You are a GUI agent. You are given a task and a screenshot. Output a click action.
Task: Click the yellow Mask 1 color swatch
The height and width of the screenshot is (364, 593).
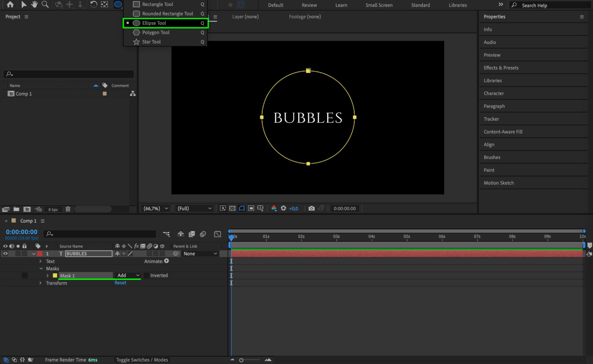(55, 276)
